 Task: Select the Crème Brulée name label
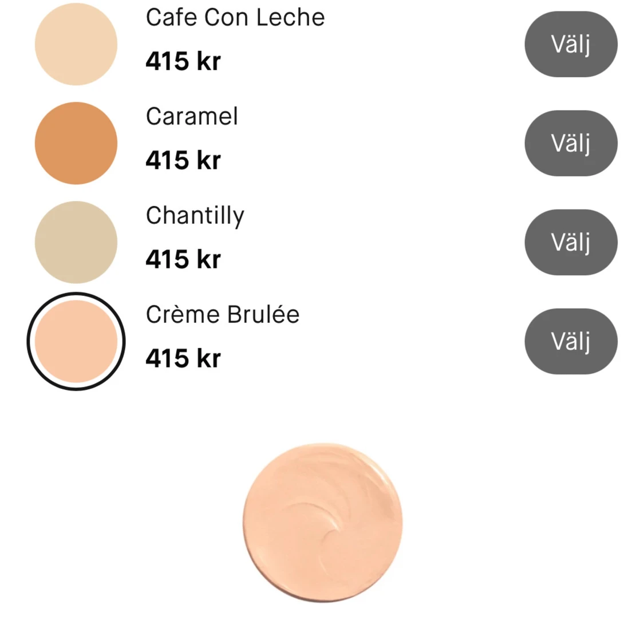[223, 314]
